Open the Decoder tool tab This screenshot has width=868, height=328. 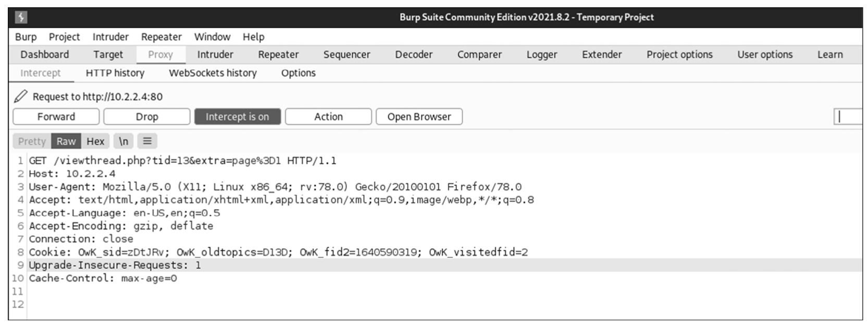point(414,55)
